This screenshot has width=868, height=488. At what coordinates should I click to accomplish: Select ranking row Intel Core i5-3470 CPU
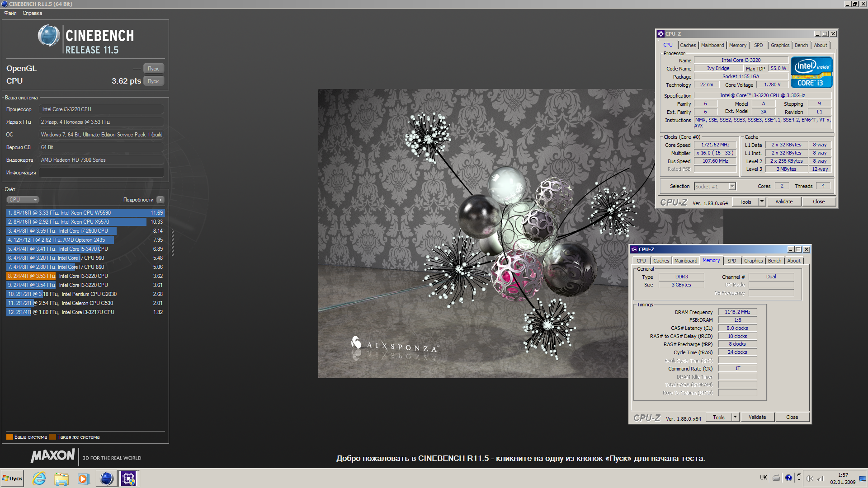pos(85,249)
